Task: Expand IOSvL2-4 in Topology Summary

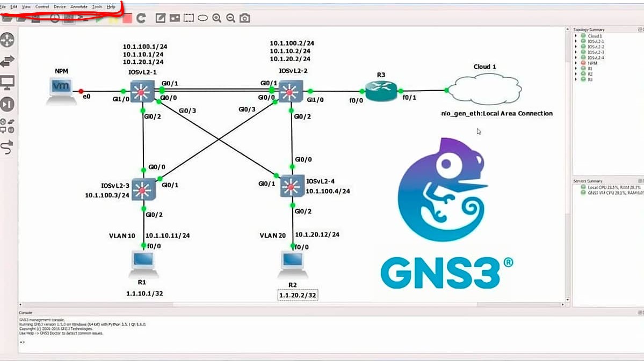Action: 576,57
